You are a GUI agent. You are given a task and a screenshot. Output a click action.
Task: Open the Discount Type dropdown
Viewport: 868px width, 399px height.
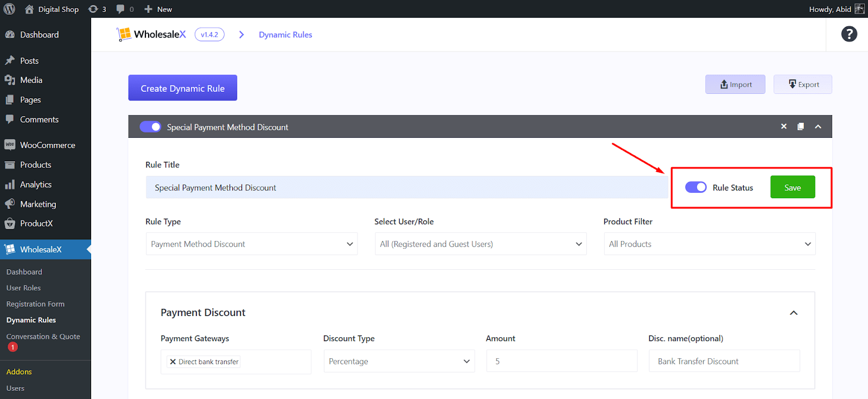(x=399, y=362)
